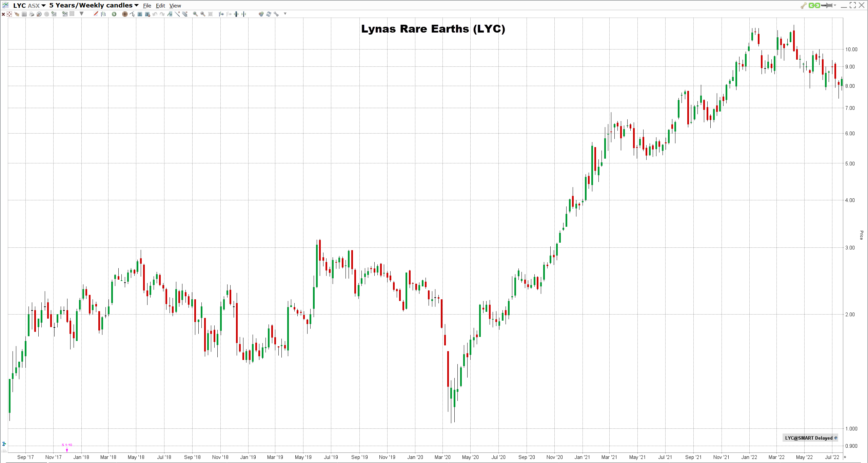The image size is (868, 463).
Task: Click the grayed-out clock icon
Action: coord(46,14)
